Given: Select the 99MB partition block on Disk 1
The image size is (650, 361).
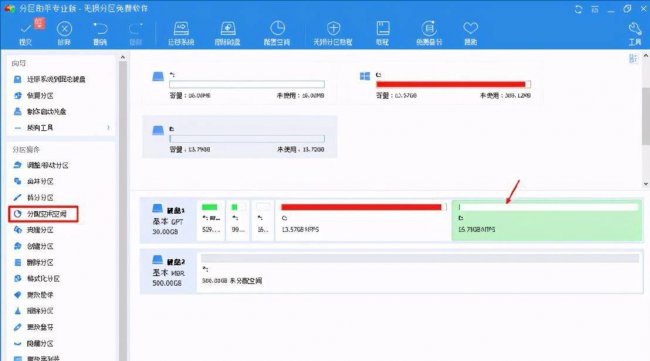Looking at the screenshot, I should click(238, 220).
